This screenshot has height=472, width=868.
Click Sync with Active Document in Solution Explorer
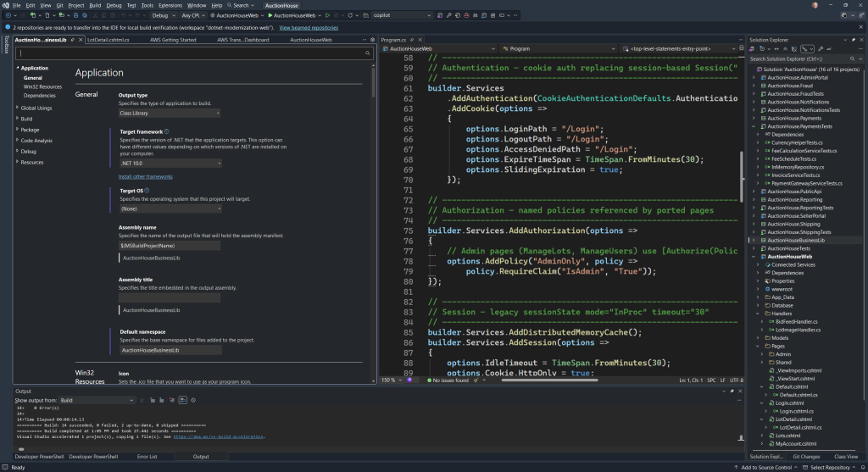[776, 48]
